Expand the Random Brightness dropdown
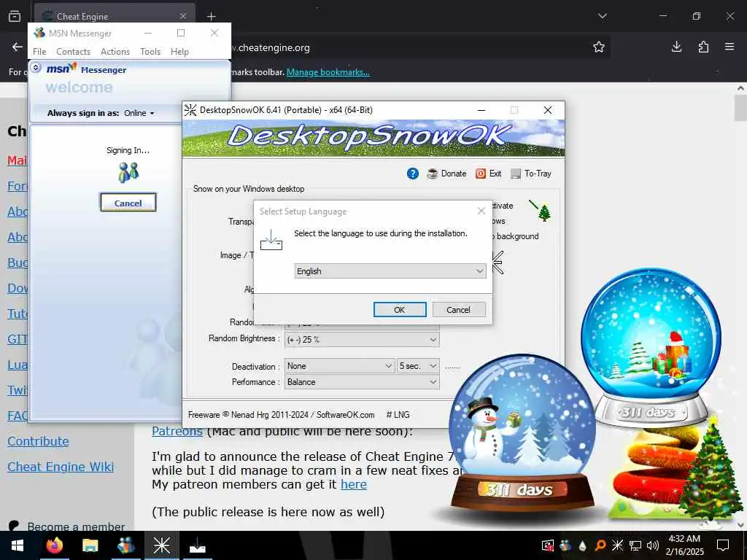The width and height of the screenshot is (747, 560). (x=362, y=340)
